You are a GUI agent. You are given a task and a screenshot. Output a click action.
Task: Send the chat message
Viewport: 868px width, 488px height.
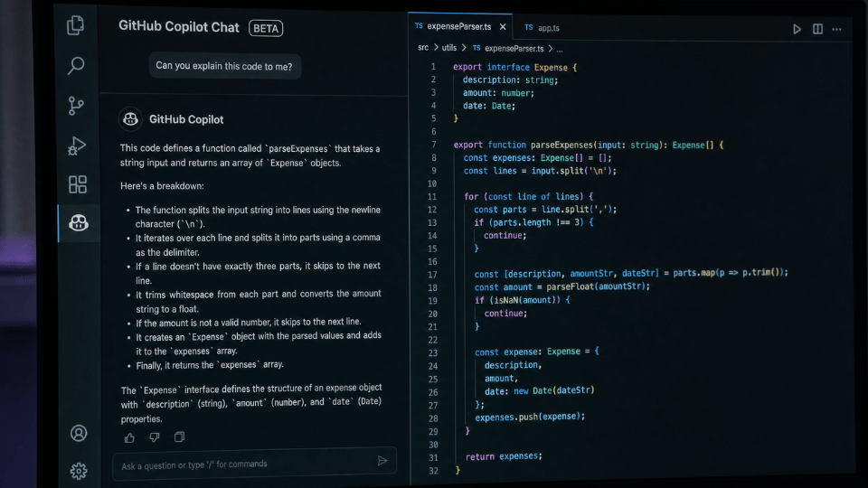(x=382, y=460)
